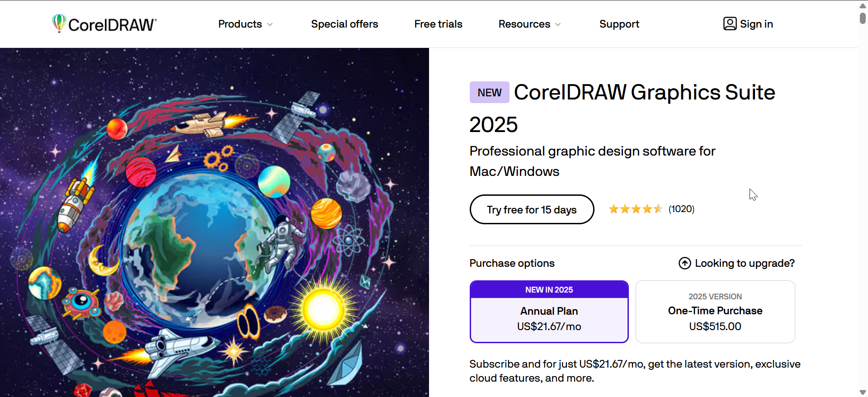Open the Support page

click(619, 24)
